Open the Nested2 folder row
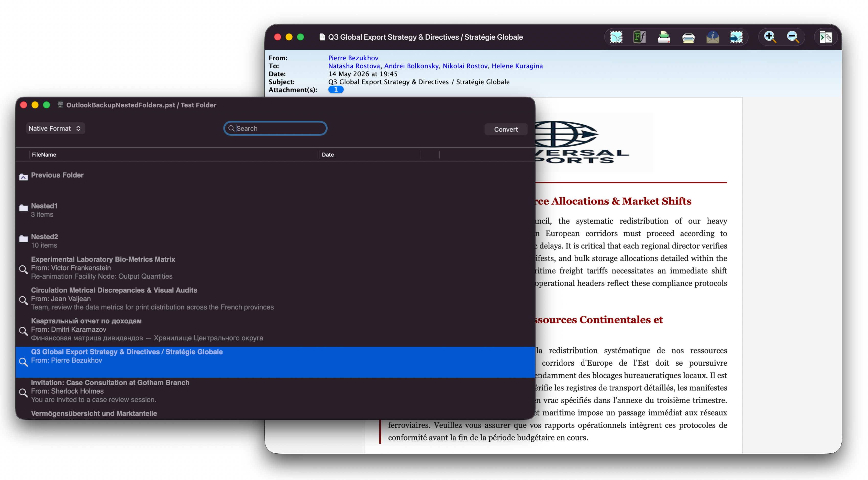Screen dimensions: 868x480 (x=275, y=239)
